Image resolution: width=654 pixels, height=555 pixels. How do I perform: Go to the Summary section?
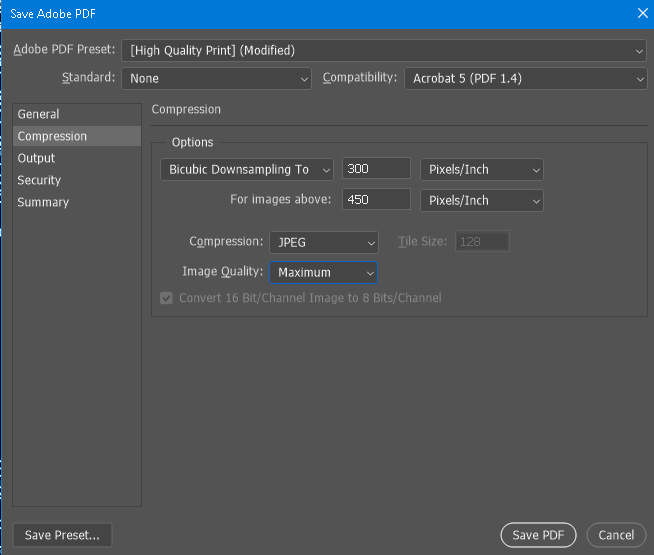[43, 202]
